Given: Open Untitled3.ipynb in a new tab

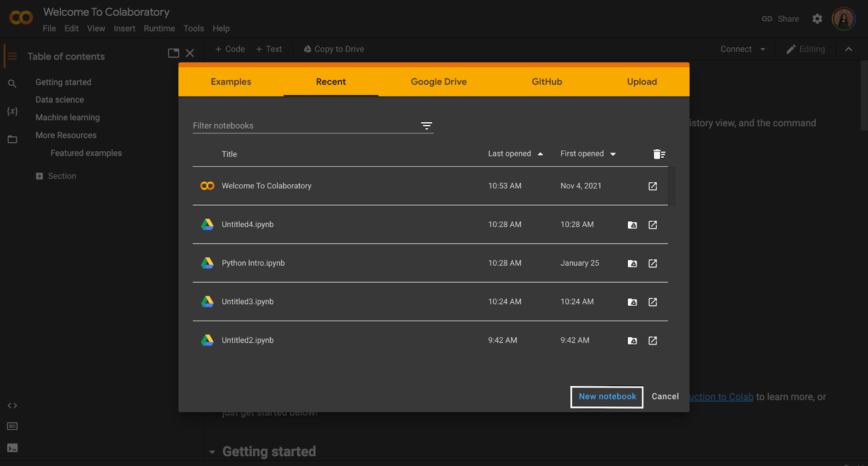Looking at the screenshot, I should point(653,302).
